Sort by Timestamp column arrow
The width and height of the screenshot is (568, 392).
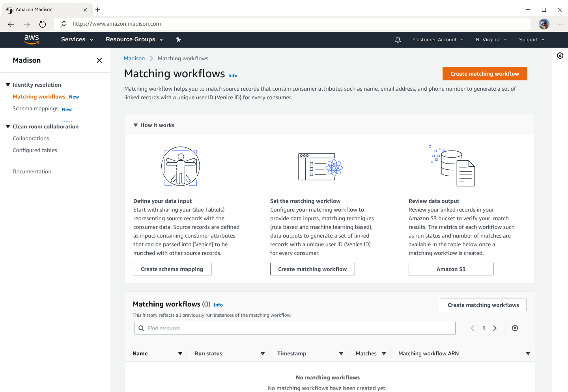pos(341,353)
